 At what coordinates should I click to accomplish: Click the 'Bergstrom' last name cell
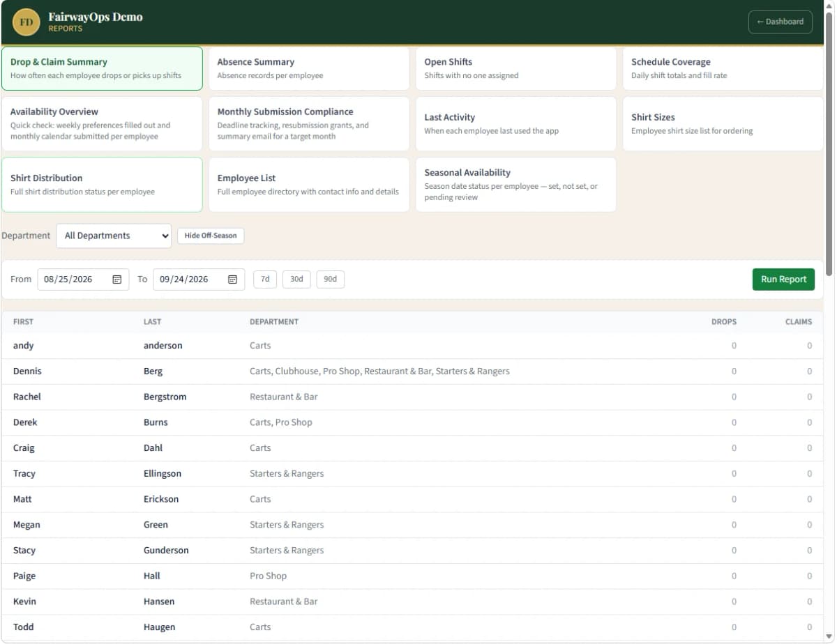tap(165, 397)
